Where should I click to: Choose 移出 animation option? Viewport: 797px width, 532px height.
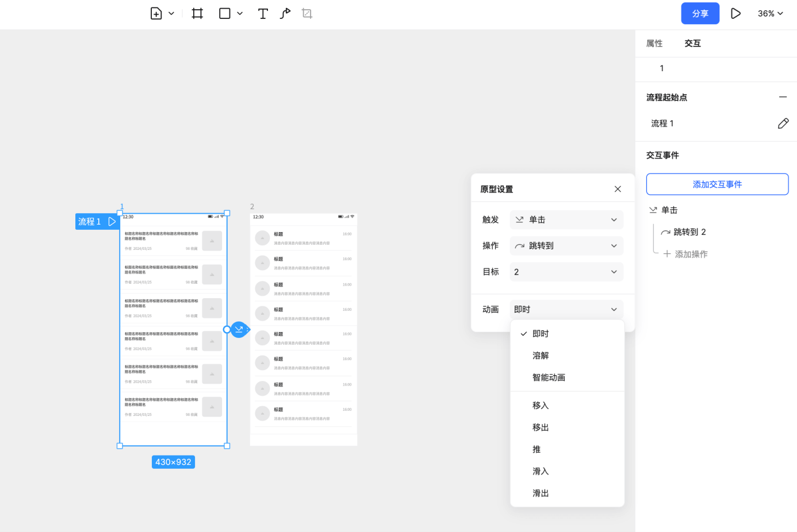coord(567,427)
